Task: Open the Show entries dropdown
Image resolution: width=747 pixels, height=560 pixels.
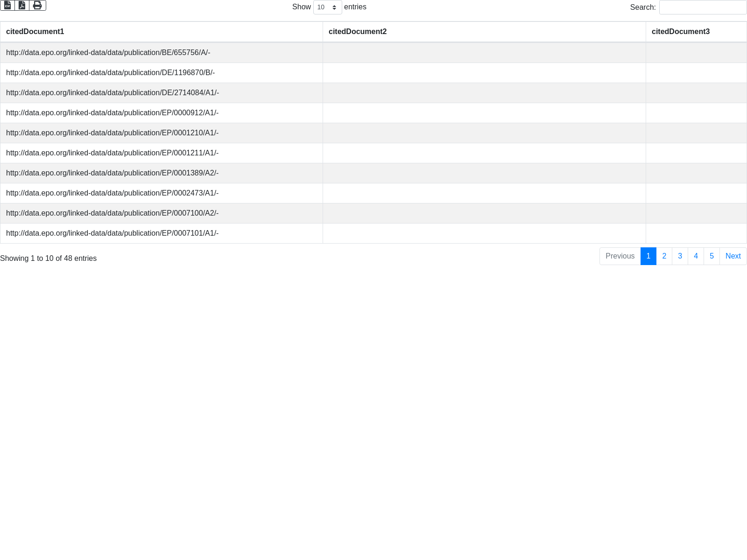Action: point(327,7)
